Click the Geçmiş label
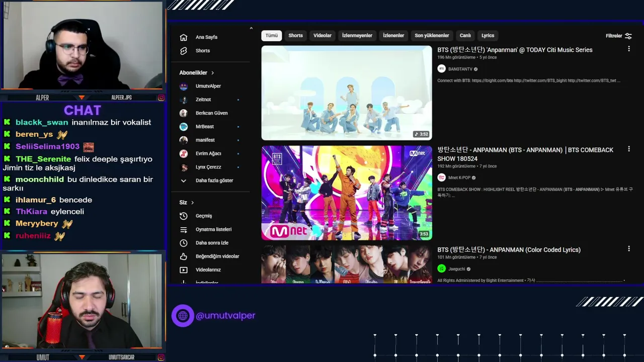 tap(204, 216)
